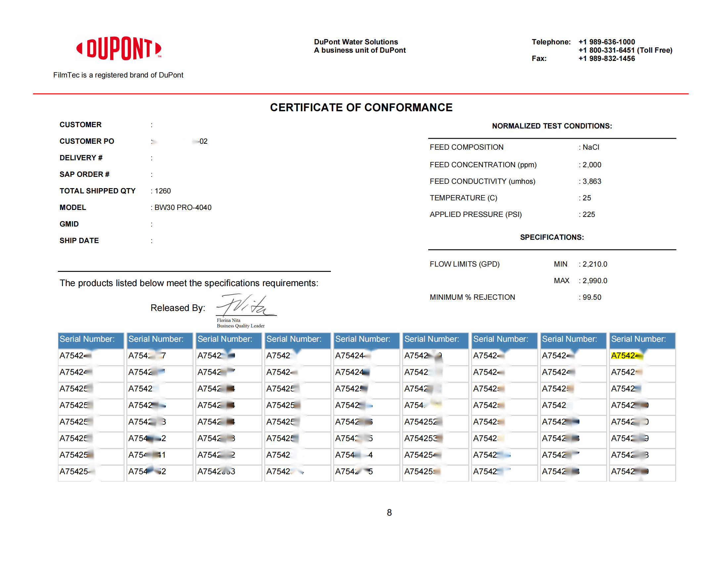This screenshot has width=728, height=563.
Task: Select phone number +1 989-636-1000
Action: click(x=606, y=42)
